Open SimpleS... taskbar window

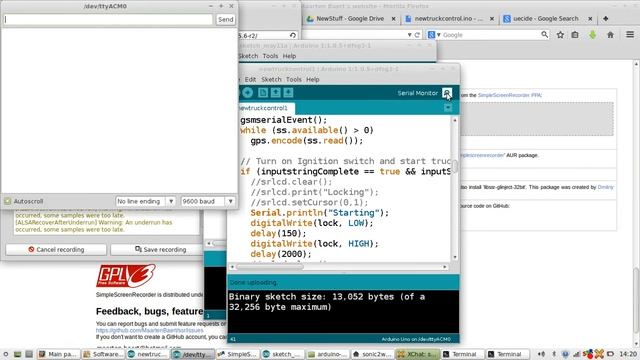point(237,354)
